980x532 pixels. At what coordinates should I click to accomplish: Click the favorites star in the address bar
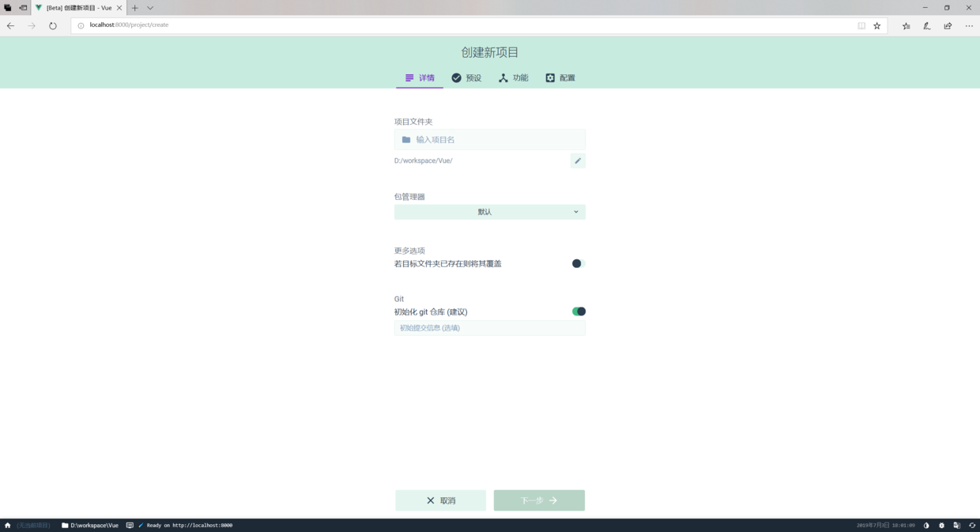tap(877, 25)
